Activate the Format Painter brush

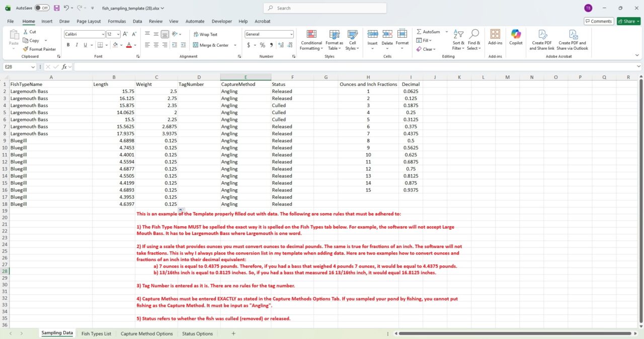(x=25, y=49)
